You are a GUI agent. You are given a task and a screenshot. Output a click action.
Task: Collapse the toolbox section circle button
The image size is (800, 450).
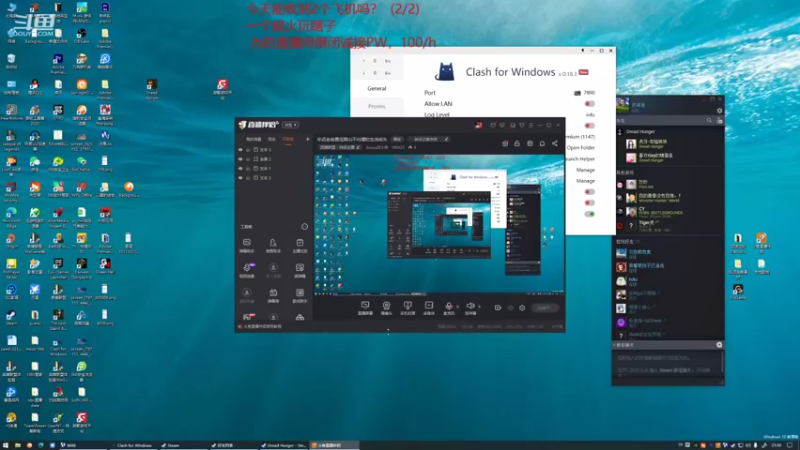coord(305,226)
